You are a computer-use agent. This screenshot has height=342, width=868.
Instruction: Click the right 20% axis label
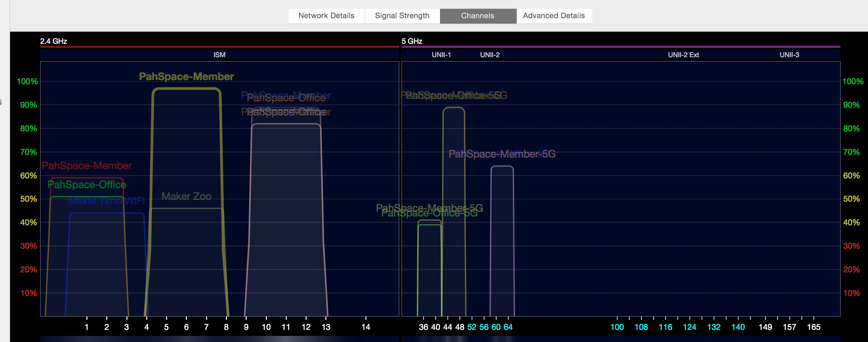click(x=852, y=269)
